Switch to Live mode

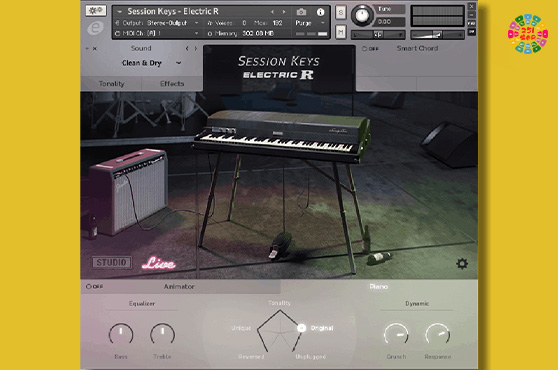coord(159,263)
